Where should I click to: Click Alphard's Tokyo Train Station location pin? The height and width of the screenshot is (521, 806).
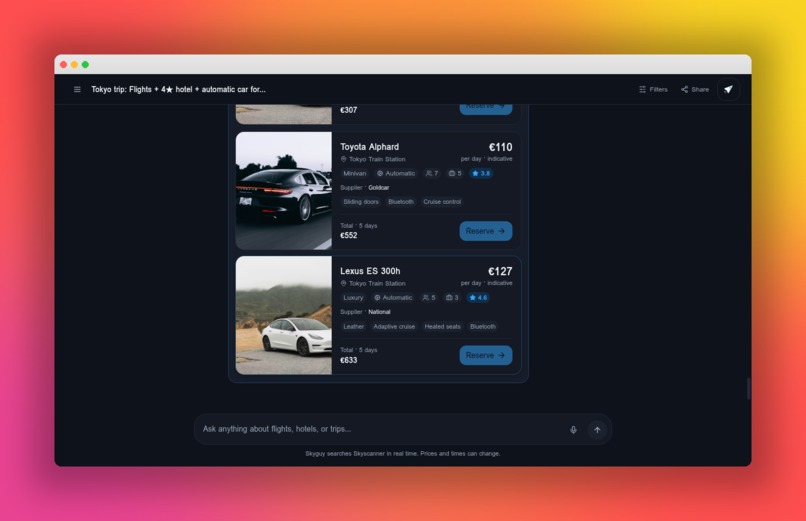[x=343, y=159]
